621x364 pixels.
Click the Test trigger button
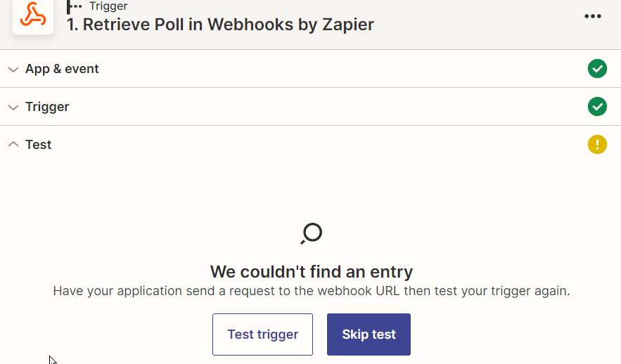262,334
